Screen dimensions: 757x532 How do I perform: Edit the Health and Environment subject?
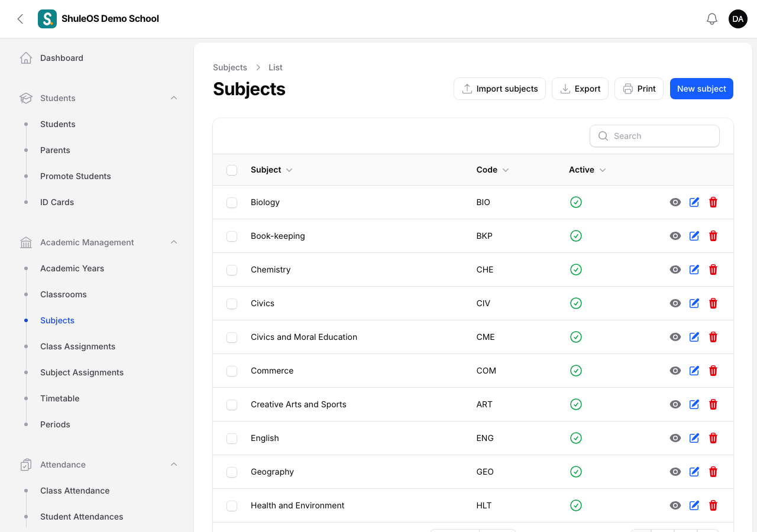pyautogui.click(x=694, y=505)
